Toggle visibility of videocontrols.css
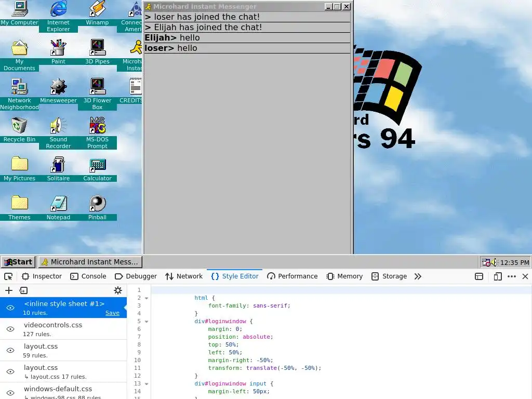The image size is (532, 399). point(10,329)
